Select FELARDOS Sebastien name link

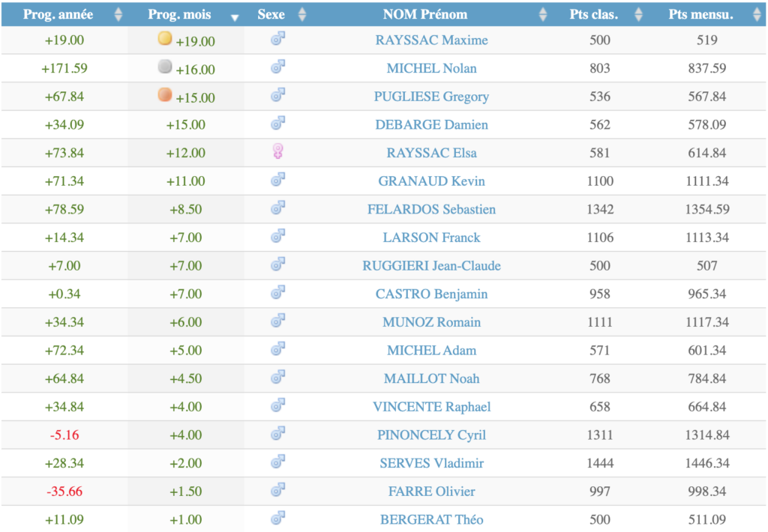pos(431,209)
